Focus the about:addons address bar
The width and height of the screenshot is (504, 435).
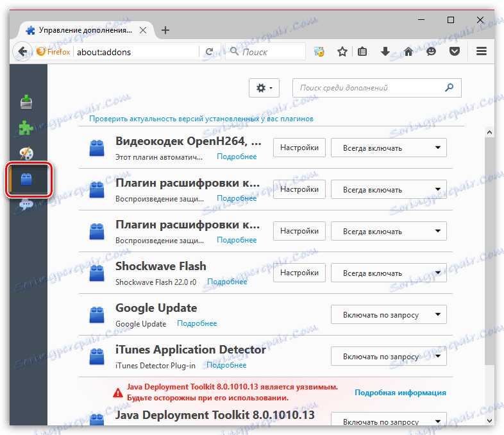(137, 52)
